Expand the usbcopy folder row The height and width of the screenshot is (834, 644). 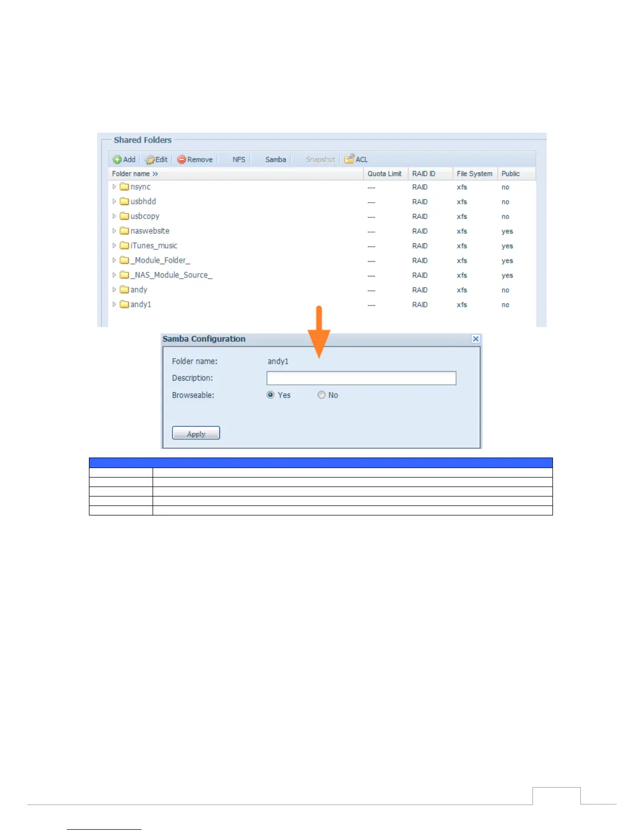click(114, 216)
